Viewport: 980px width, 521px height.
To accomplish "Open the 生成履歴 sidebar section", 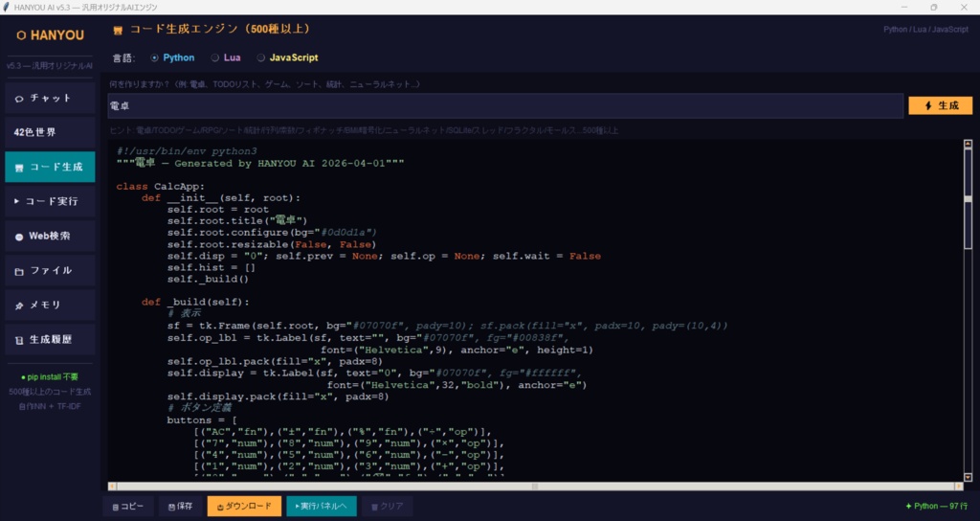I will pyautogui.click(x=50, y=340).
